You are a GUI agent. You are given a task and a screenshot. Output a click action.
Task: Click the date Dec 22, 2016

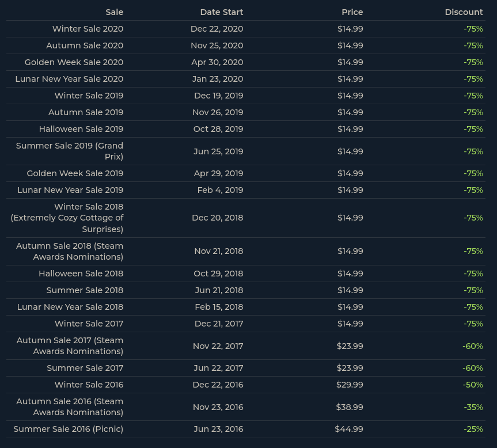point(218,385)
